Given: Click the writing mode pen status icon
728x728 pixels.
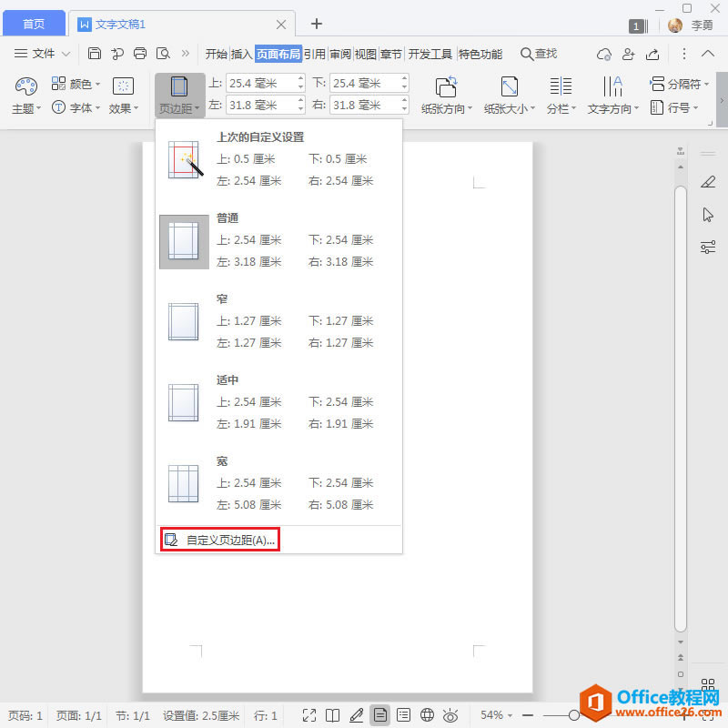Looking at the screenshot, I should (356, 715).
